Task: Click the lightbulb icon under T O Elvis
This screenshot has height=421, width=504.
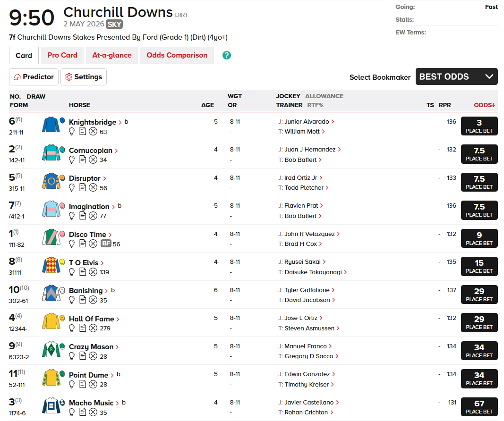Action: click(x=72, y=272)
